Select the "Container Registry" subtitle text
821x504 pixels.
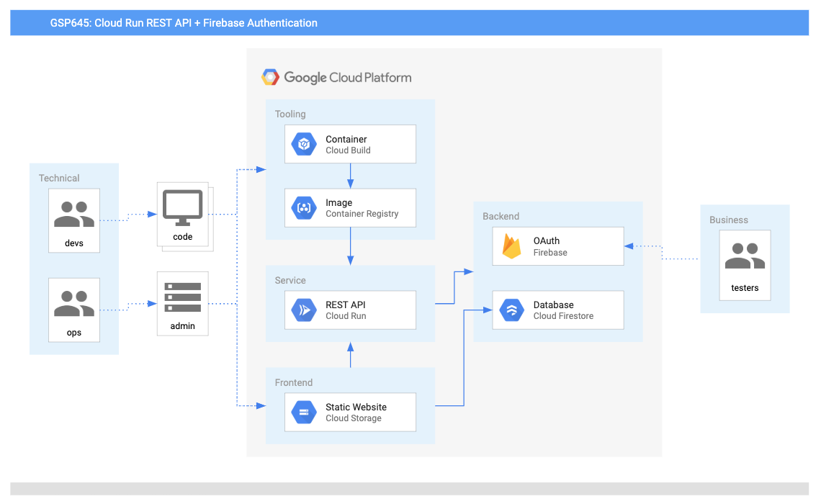tap(362, 214)
